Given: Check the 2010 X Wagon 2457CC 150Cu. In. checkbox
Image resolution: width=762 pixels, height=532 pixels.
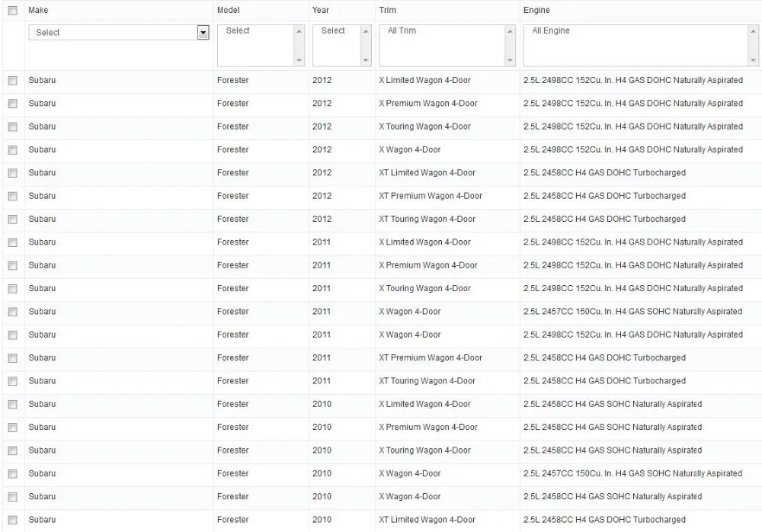Looking at the screenshot, I should pos(13,473).
